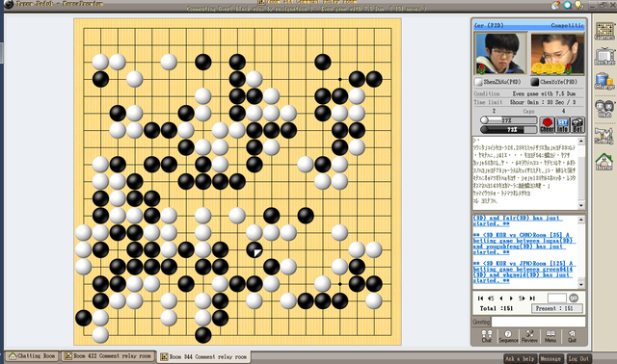Switch to the Chatting Room tab
The height and width of the screenshot is (364, 617).
coord(32,355)
